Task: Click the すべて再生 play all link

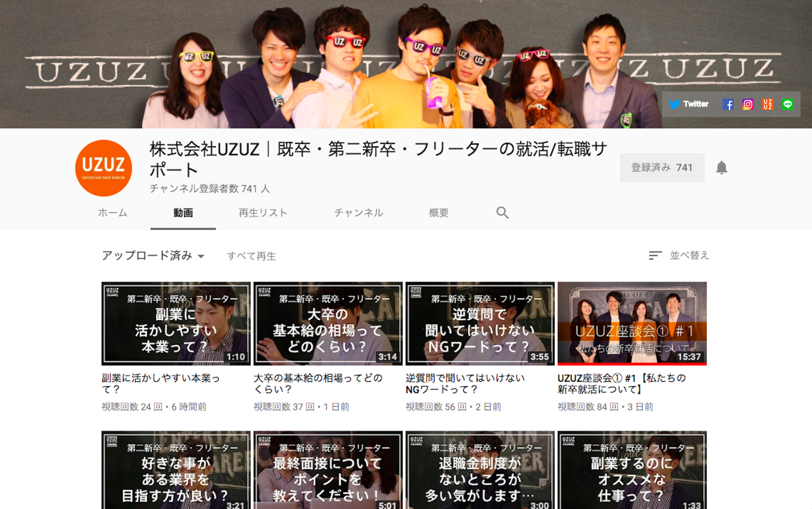Action: 251,256
